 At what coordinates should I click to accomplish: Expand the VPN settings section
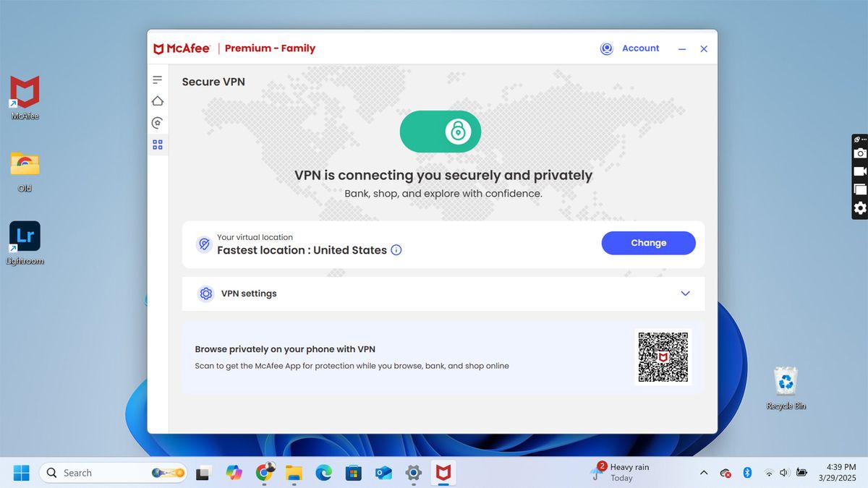click(x=684, y=294)
